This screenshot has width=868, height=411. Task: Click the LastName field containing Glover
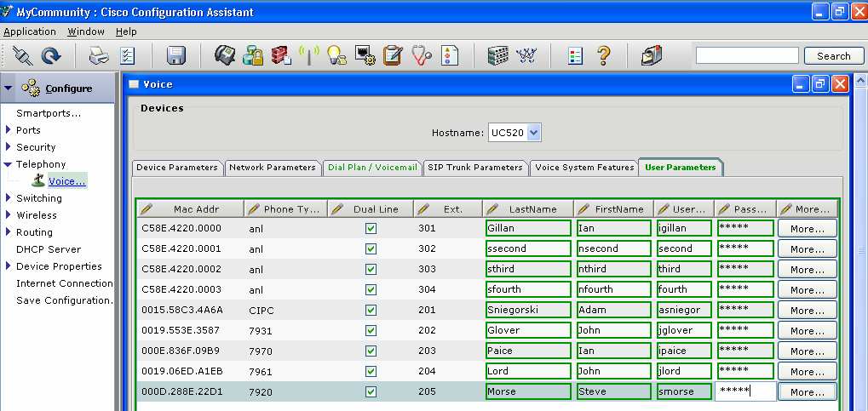[528, 330]
